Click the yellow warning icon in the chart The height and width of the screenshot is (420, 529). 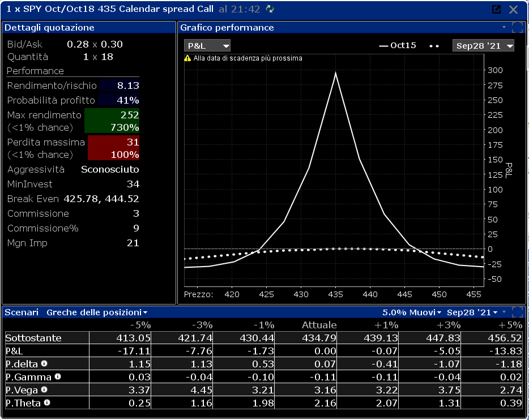187,58
